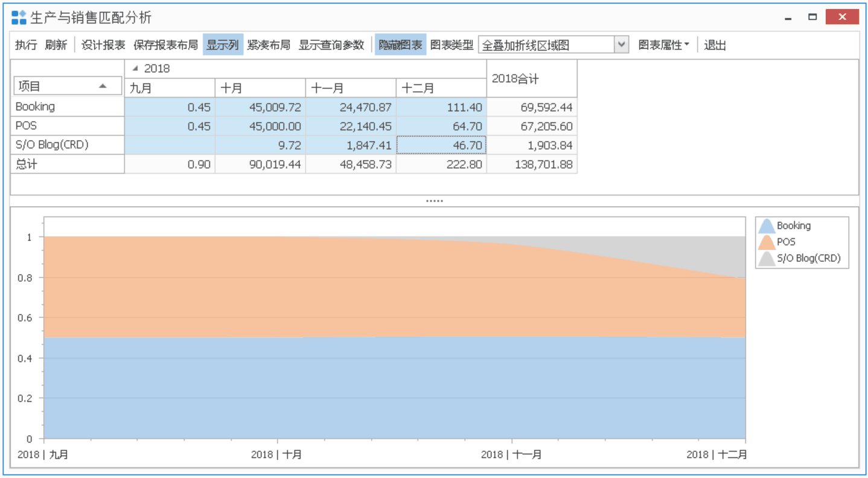Click the 十一月 column header
This screenshot has width=868, height=478.
coord(350,88)
